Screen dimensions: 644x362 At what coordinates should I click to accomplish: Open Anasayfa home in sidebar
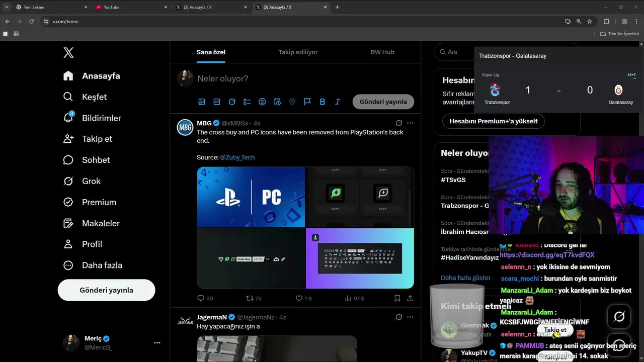coord(92,76)
